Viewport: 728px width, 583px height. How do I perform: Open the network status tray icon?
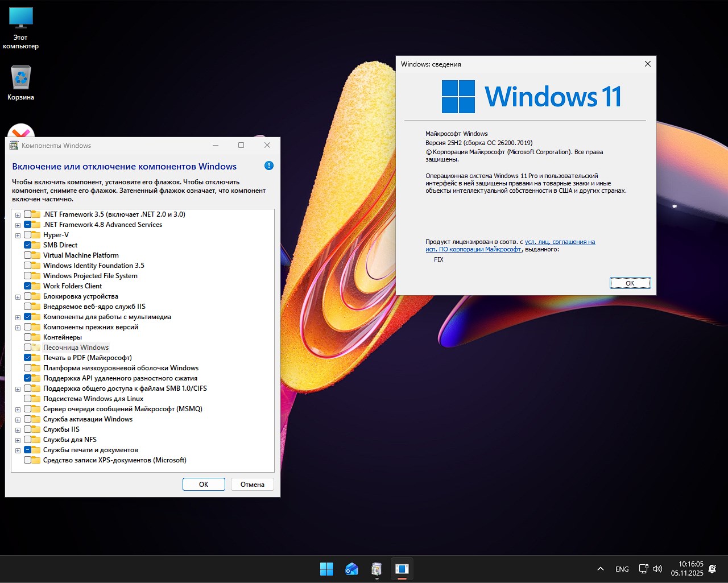tap(643, 569)
